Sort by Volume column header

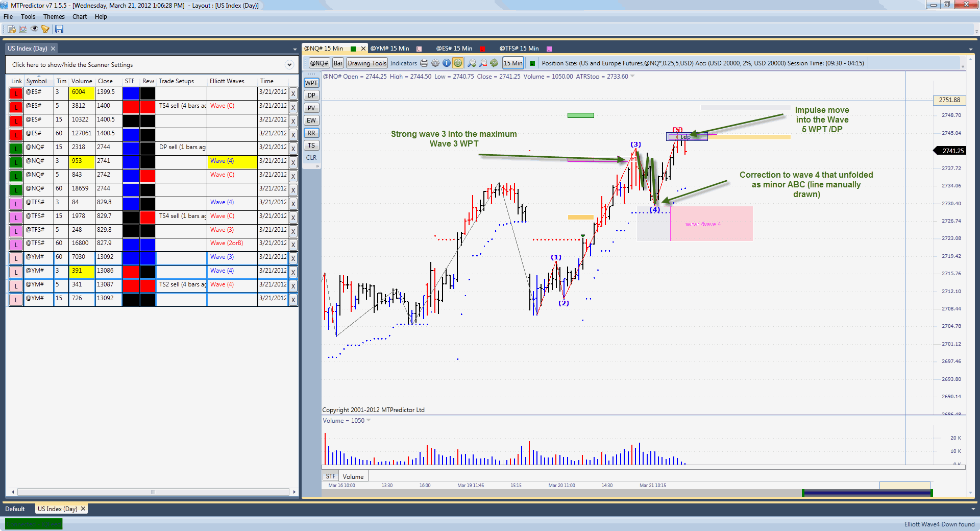tap(82, 81)
